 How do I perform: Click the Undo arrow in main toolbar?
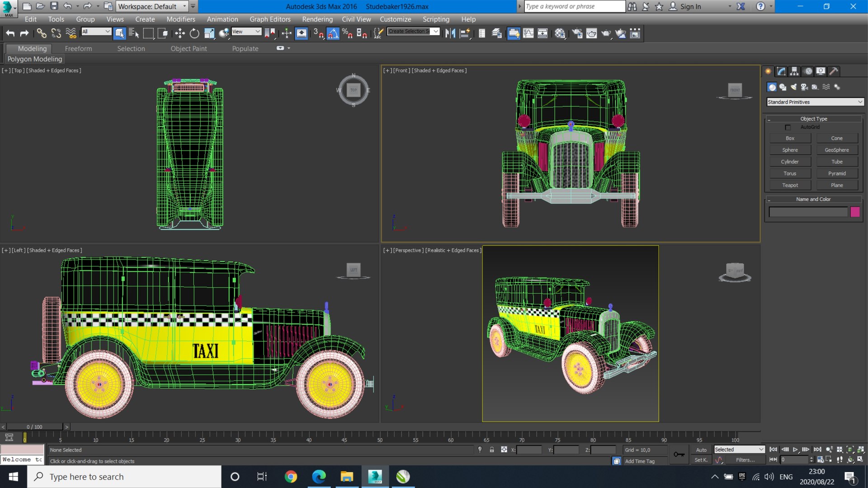(x=10, y=33)
